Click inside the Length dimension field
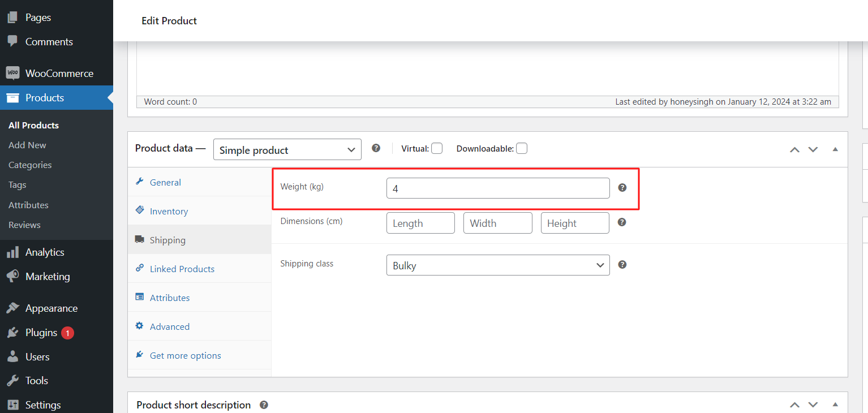 (x=420, y=222)
